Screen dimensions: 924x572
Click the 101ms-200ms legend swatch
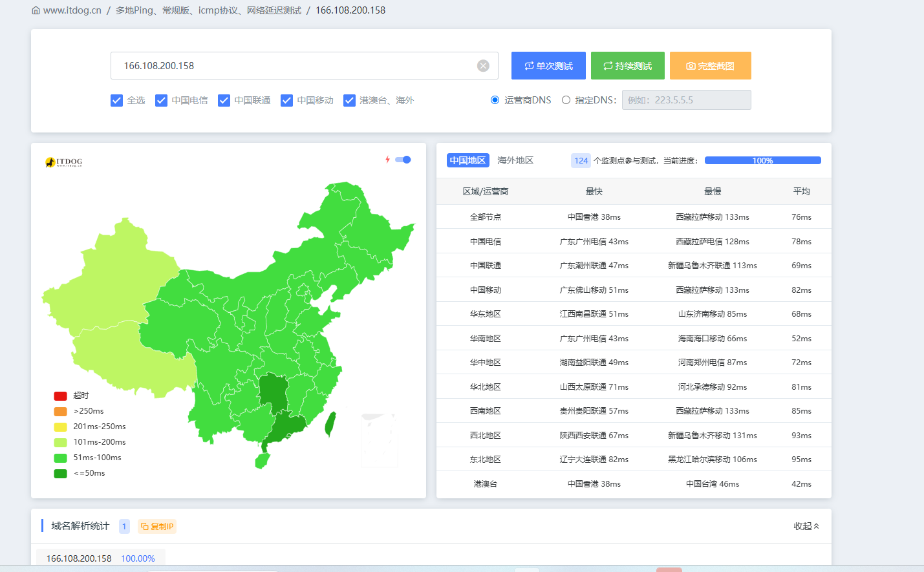point(60,442)
